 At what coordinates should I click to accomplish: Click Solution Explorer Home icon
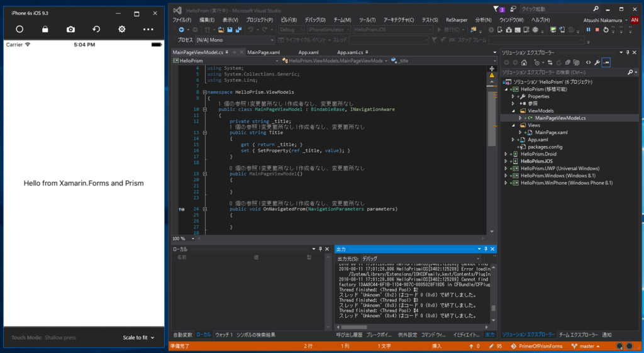click(524, 62)
